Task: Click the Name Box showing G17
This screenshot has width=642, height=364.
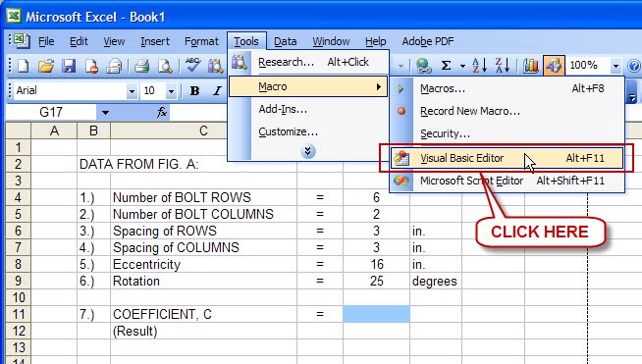Action: (x=51, y=112)
